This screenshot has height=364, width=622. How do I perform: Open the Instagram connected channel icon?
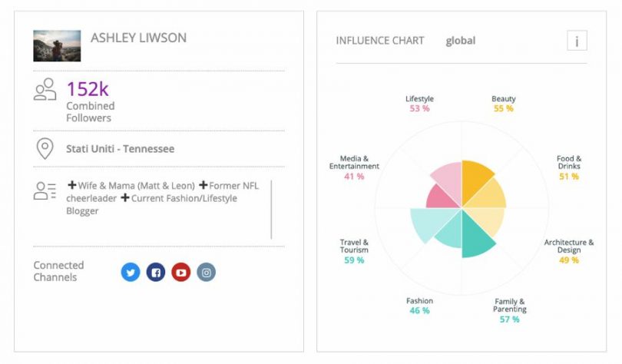click(206, 272)
